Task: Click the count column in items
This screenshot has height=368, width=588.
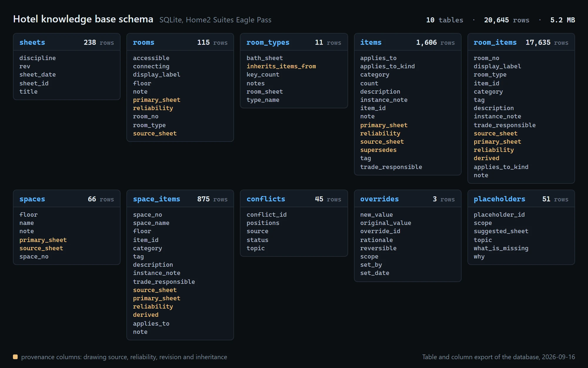Action: click(369, 83)
